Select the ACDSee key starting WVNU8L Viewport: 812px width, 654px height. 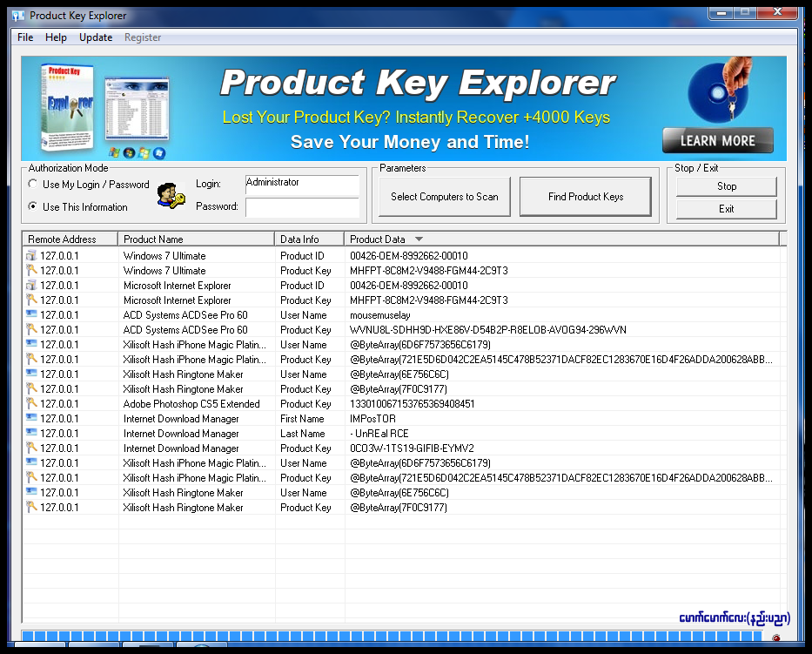pyautogui.click(x=488, y=329)
